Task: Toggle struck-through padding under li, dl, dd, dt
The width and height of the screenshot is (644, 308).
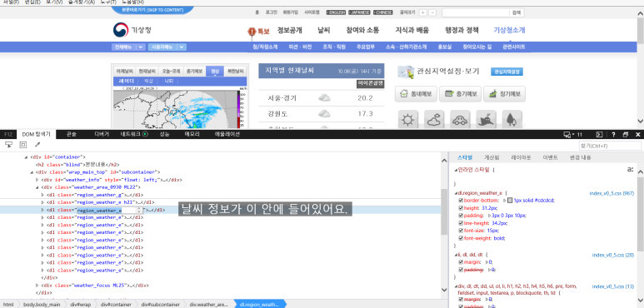Action: [x=461, y=270]
